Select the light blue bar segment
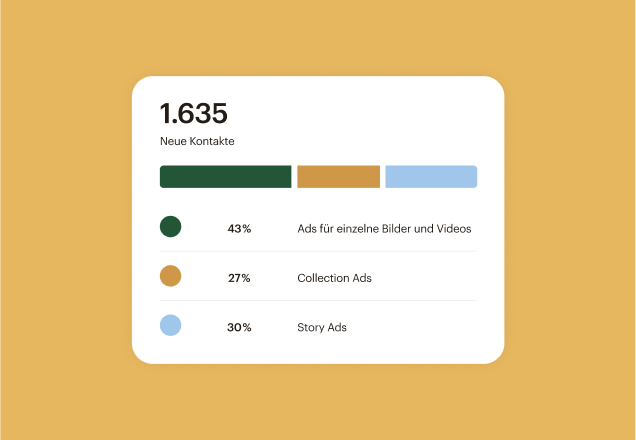Screen dimensions: 636x440 (x=431, y=177)
